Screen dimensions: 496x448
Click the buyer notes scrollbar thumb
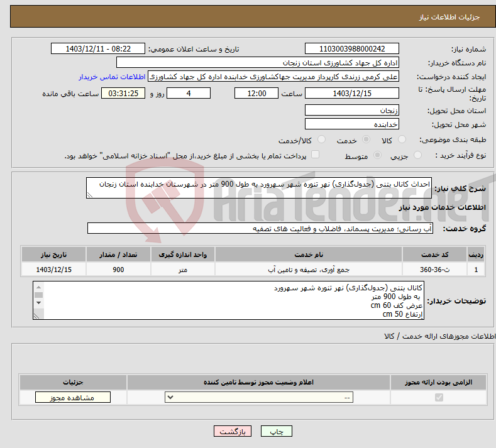38,295
